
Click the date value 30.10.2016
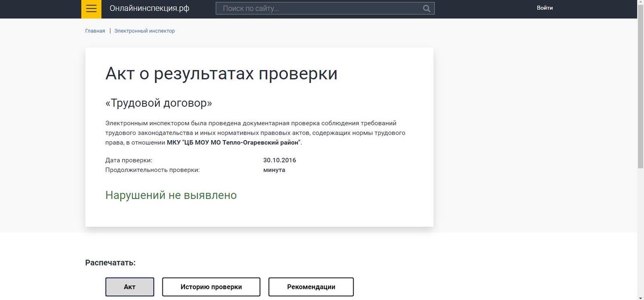(x=280, y=160)
